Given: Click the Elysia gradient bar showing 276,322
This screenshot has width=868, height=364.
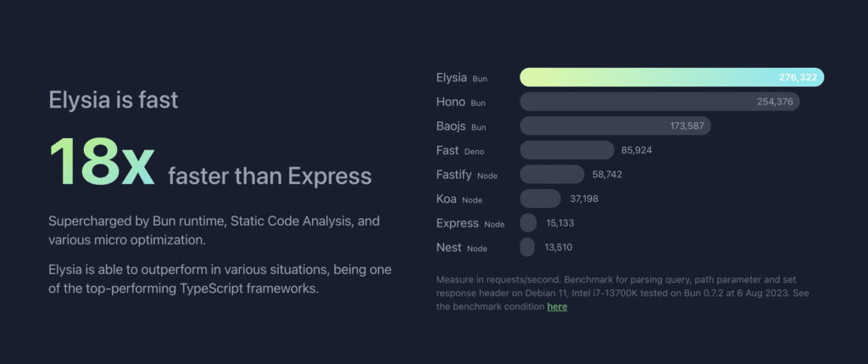Looking at the screenshot, I should [671, 77].
